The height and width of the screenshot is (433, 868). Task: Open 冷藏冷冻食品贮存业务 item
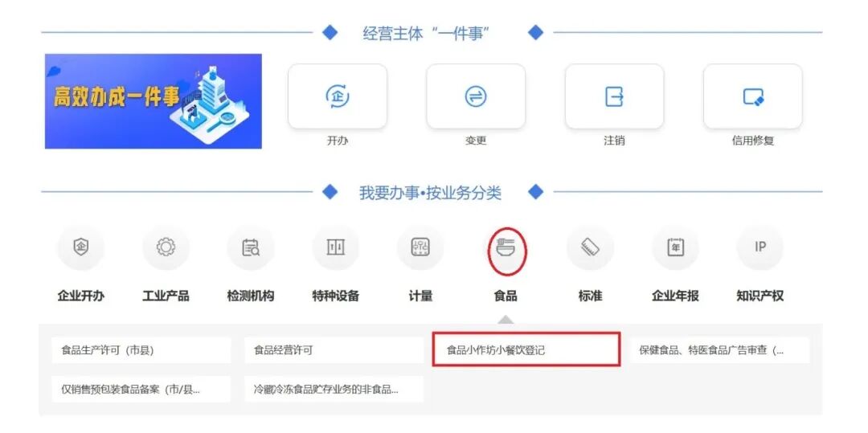(334, 390)
